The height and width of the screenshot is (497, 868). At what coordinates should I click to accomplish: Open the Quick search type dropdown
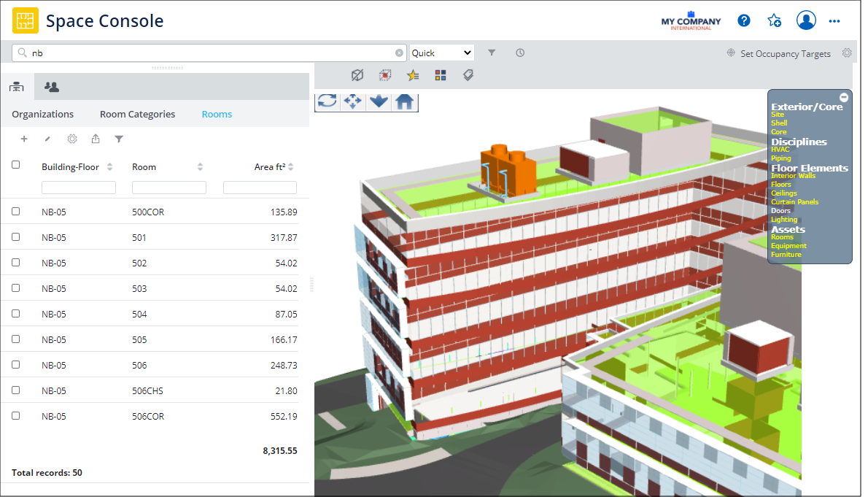coord(441,53)
